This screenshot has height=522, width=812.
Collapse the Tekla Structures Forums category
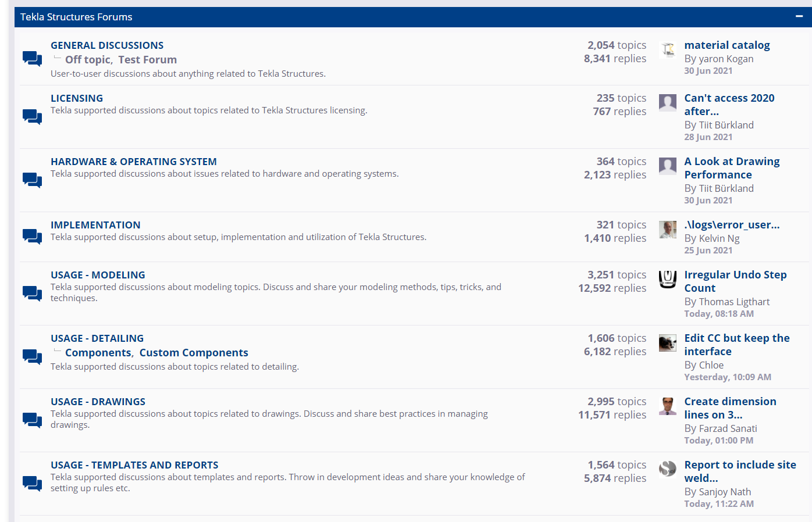pos(799,16)
